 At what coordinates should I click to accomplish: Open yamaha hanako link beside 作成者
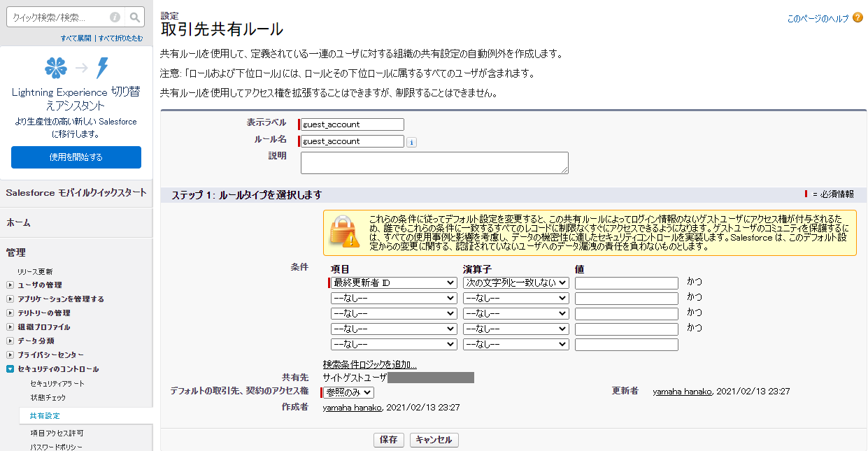pyautogui.click(x=353, y=407)
